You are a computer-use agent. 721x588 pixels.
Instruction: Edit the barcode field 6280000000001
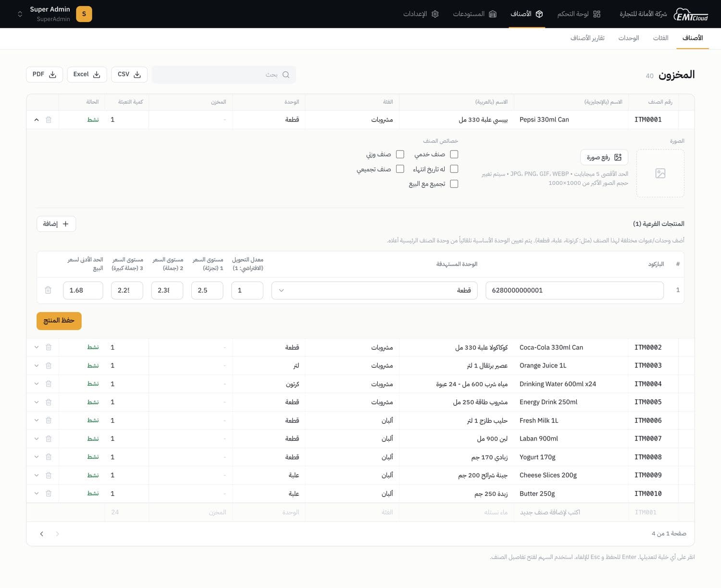pyautogui.click(x=575, y=290)
